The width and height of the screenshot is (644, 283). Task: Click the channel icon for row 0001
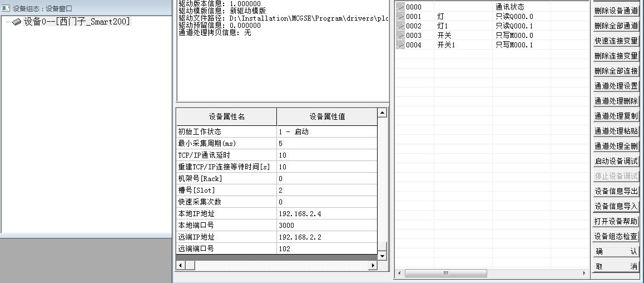[400, 17]
